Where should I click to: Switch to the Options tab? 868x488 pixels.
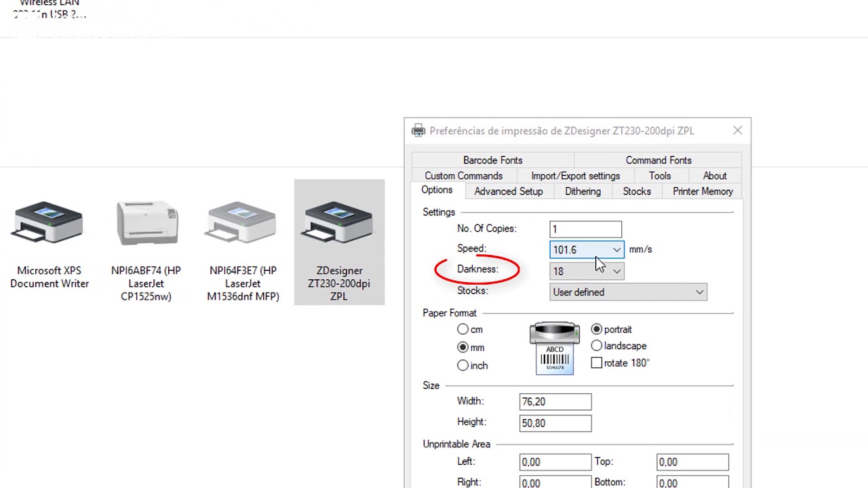[437, 190]
